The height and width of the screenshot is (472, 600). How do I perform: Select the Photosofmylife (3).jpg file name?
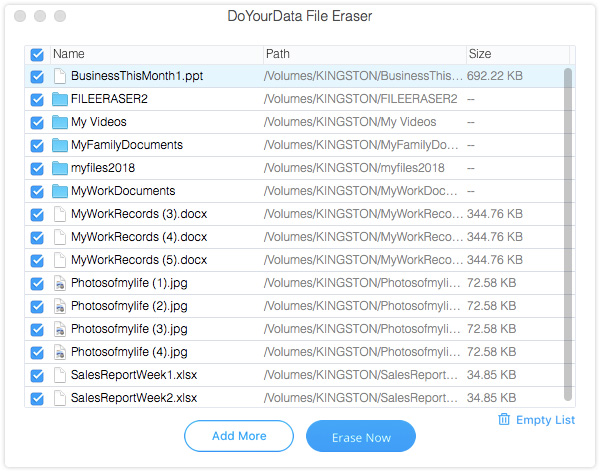click(129, 329)
